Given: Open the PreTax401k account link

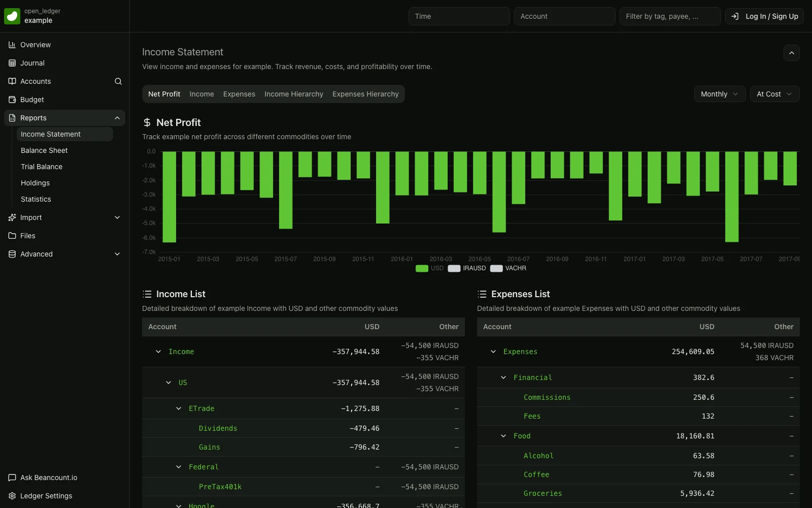Looking at the screenshot, I should pos(220,487).
